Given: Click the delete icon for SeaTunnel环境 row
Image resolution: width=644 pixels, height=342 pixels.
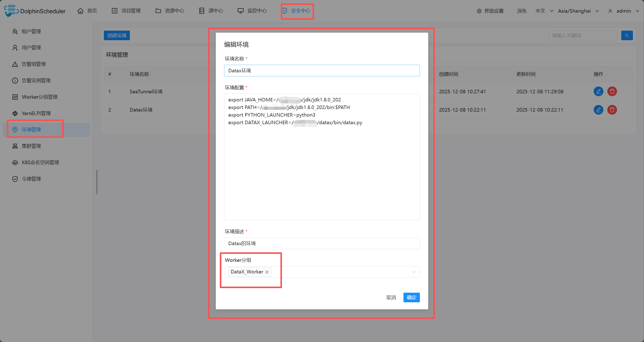Looking at the screenshot, I should tap(612, 91).
